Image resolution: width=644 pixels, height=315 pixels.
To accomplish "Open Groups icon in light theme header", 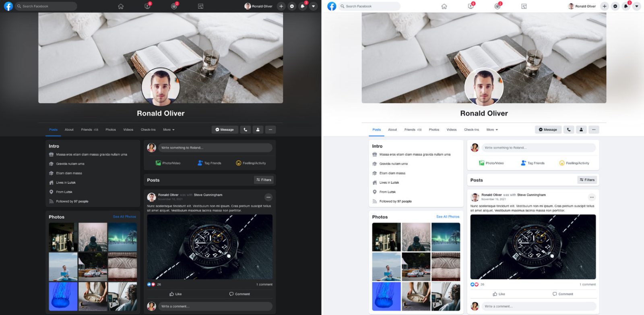I will [x=497, y=6].
